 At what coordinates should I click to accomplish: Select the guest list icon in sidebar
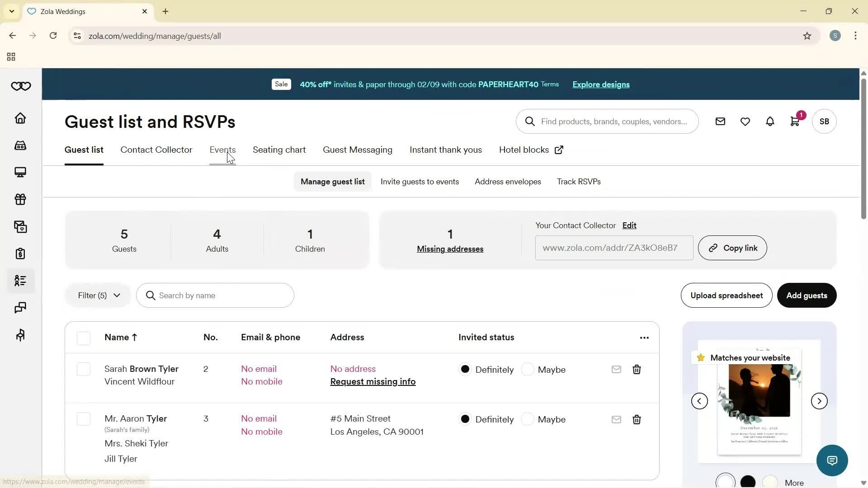point(20,281)
